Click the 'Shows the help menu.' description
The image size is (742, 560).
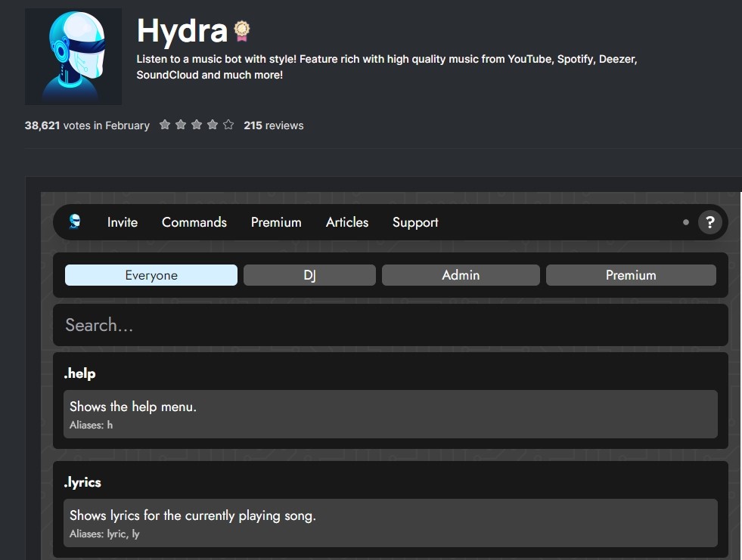coord(133,407)
